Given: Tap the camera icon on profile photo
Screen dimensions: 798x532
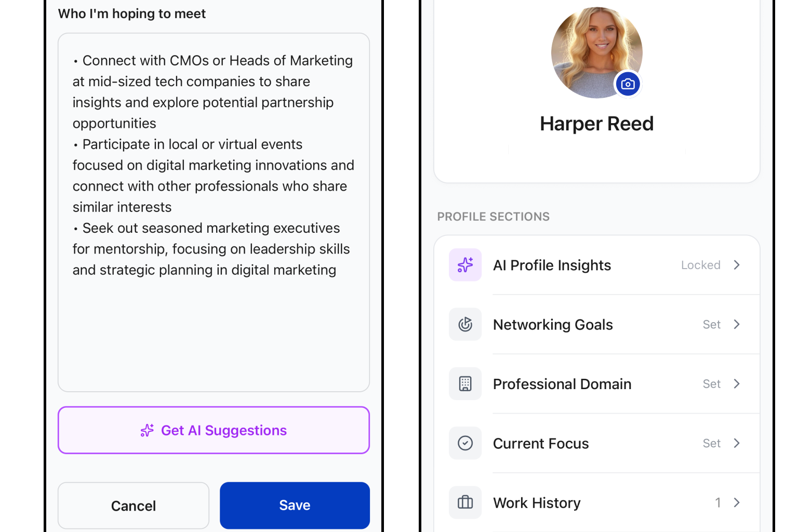Looking at the screenshot, I should pyautogui.click(x=628, y=84).
